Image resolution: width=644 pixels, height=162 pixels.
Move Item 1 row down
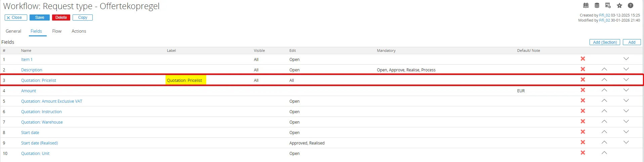pos(626,59)
